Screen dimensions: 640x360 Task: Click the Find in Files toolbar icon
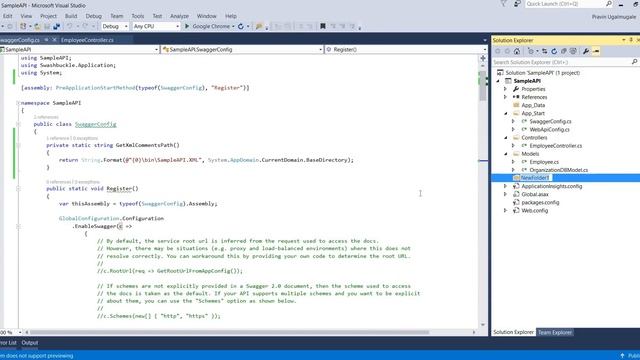pyautogui.click(x=259, y=26)
